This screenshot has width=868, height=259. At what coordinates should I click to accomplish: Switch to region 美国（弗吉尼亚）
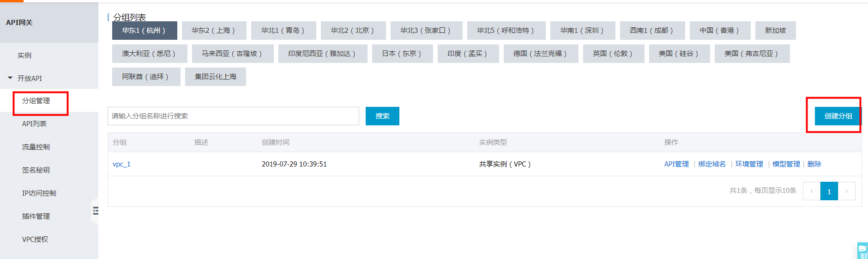752,54
